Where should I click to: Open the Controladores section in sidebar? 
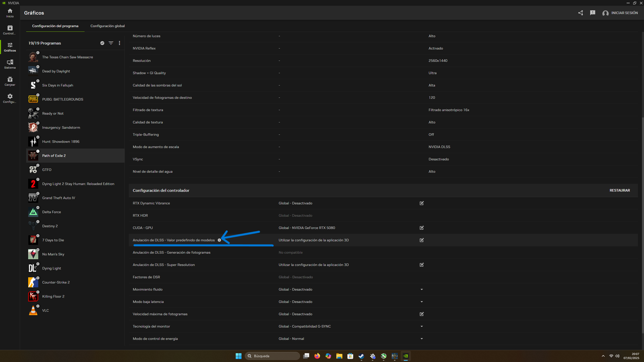pos(10,30)
